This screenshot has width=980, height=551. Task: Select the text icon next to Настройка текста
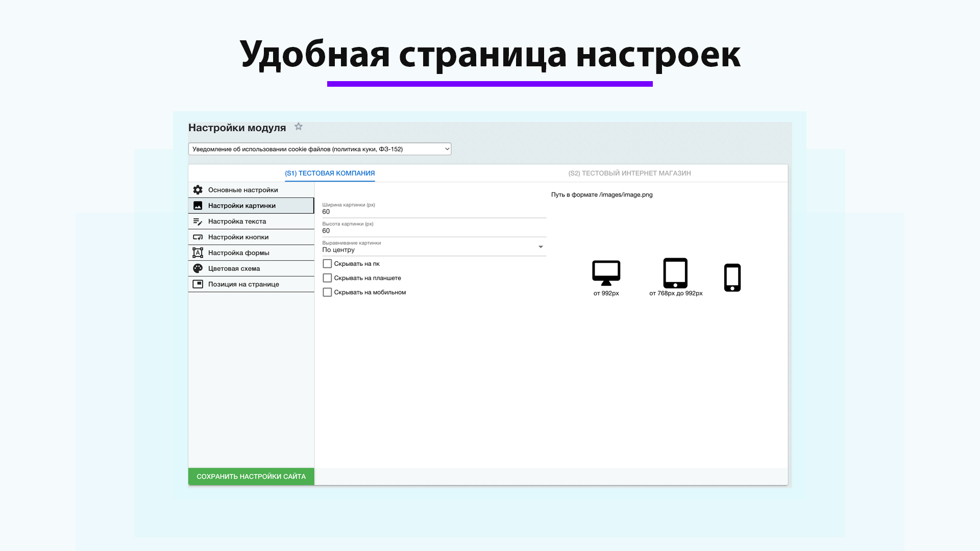click(x=198, y=221)
